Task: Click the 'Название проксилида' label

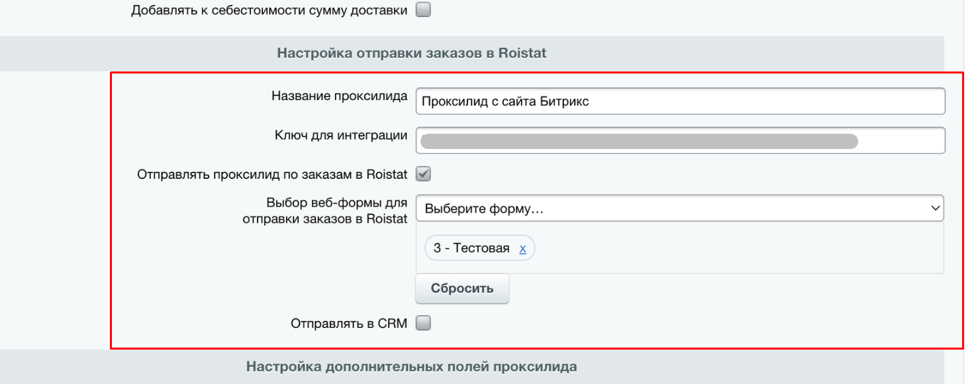Action: pos(339,97)
